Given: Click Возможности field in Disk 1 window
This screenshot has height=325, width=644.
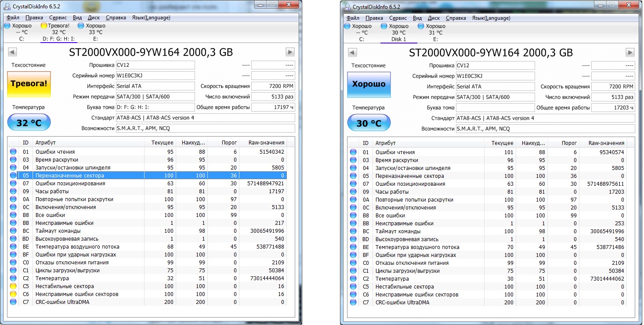Looking at the screenshot, I should [x=545, y=129].
